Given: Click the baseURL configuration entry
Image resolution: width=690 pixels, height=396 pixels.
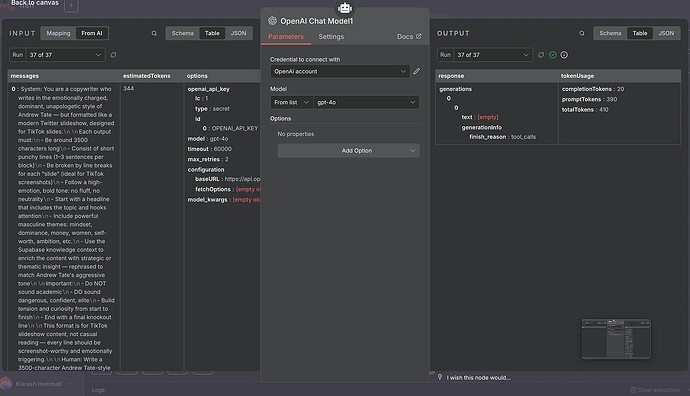Looking at the screenshot, I should pos(228,179).
